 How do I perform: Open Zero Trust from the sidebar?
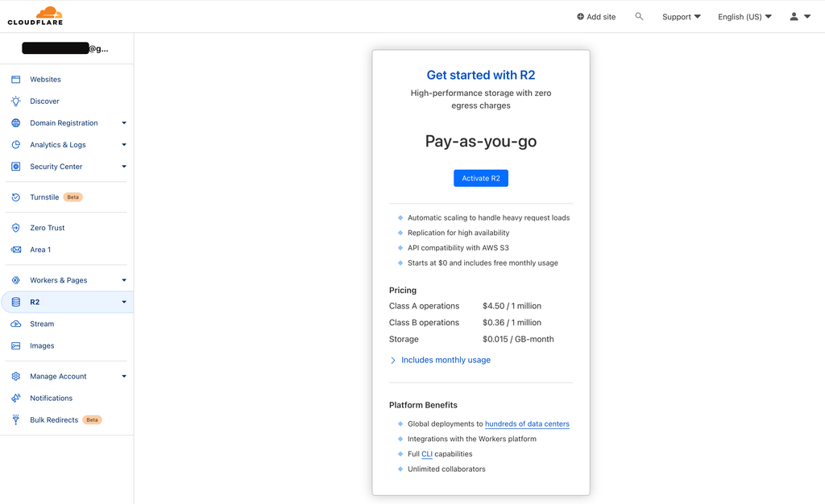48,227
